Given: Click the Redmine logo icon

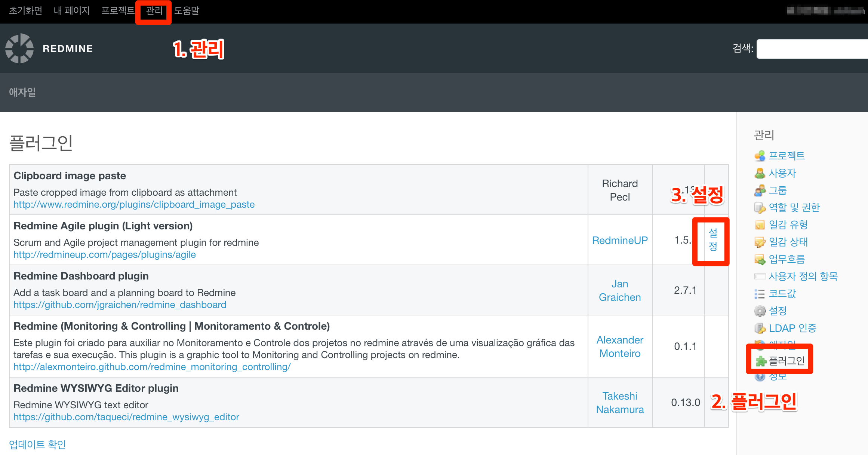Looking at the screenshot, I should coord(19,48).
